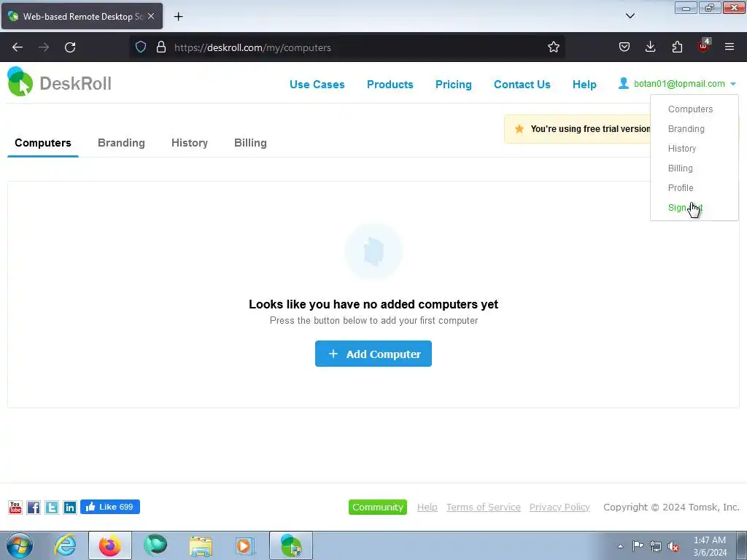Click the padlock site info icon
Viewport: 747px width, 560px height.
coord(161,47)
